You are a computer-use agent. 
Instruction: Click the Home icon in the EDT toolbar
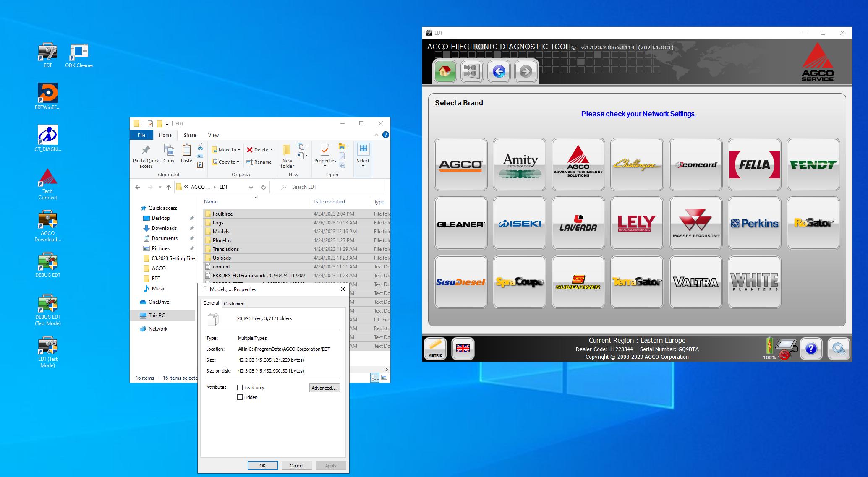pos(445,71)
